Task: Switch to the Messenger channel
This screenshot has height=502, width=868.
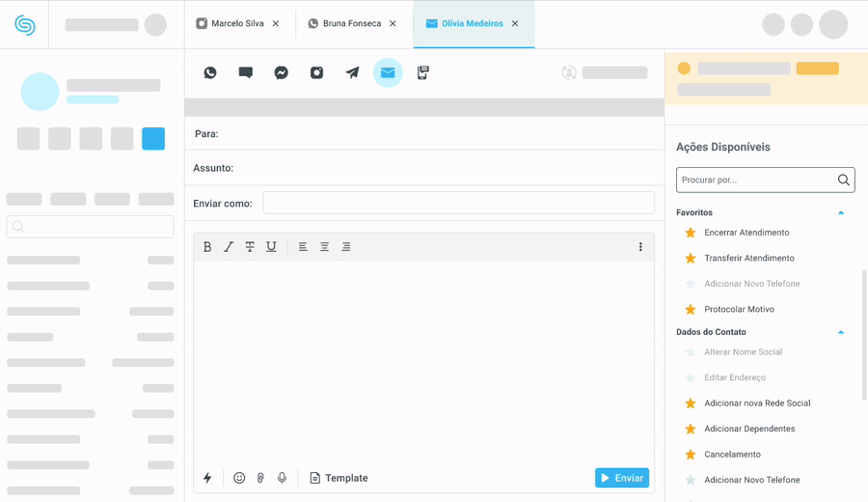Action: click(281, 72)
